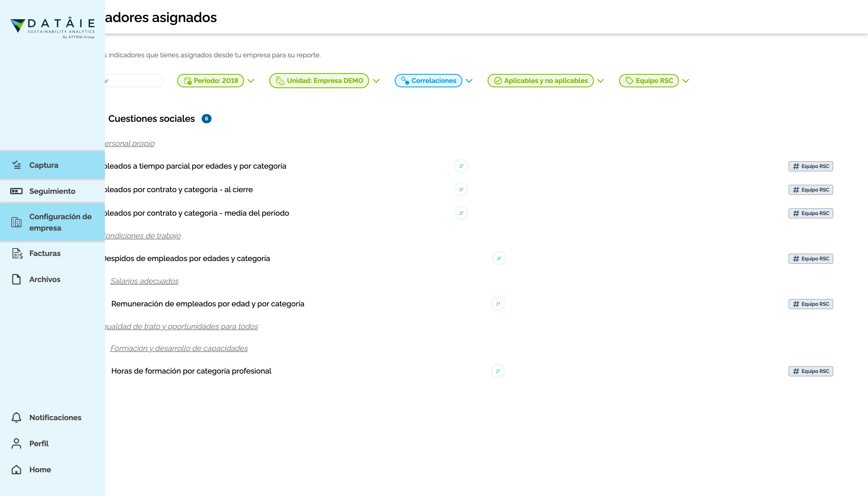Click the Salarios adecuados link
This screenshot has height=496, width=868.
tap(144, 281)
